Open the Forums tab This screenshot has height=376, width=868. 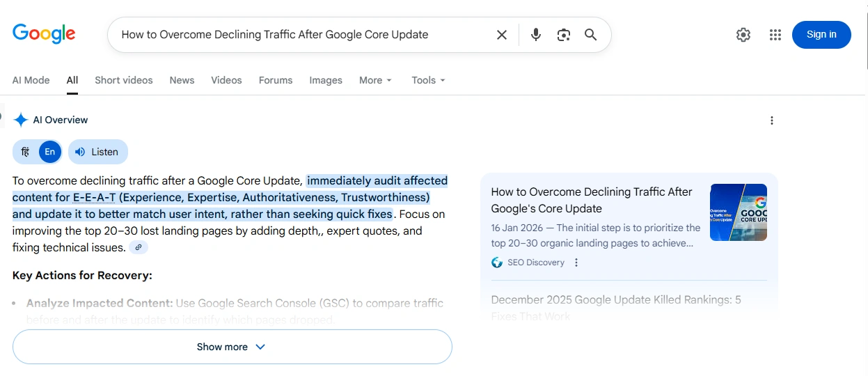[x=276, y=80]
